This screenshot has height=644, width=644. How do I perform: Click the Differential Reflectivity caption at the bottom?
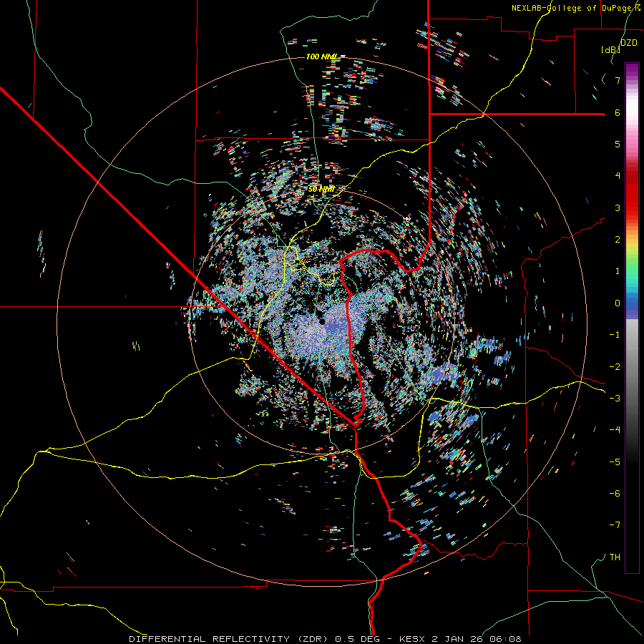point(325,639)
